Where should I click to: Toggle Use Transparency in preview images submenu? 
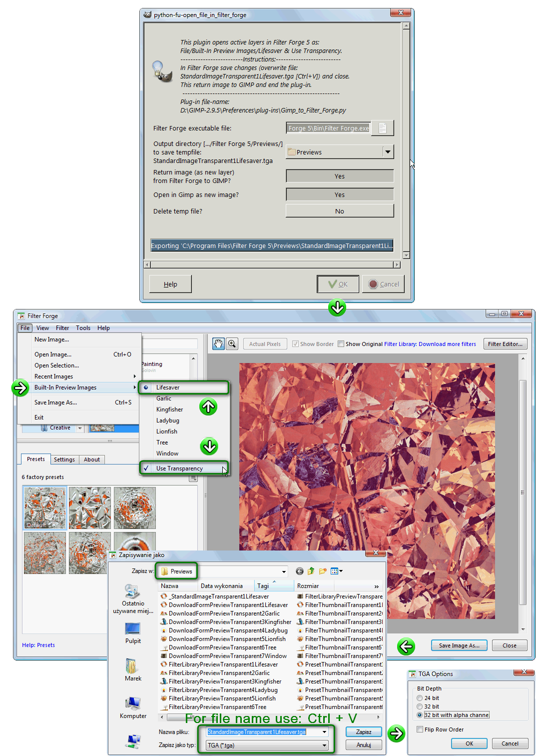[x=184, y=468]
